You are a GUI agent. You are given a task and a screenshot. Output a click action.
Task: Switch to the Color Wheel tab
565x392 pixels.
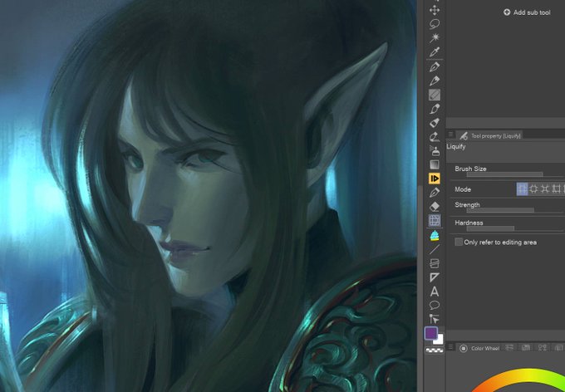point(479,348)
